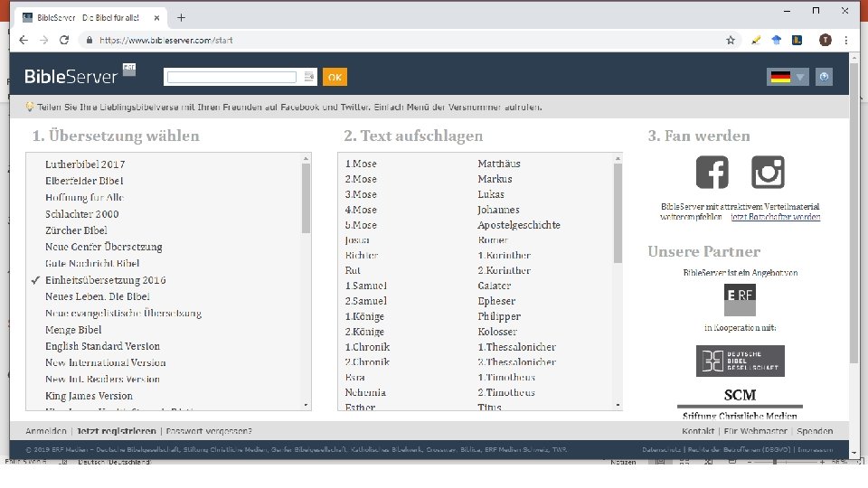Screen dimensions: 868x488
Task: Click Anmelden link in footer
Action: pos(46,431)
